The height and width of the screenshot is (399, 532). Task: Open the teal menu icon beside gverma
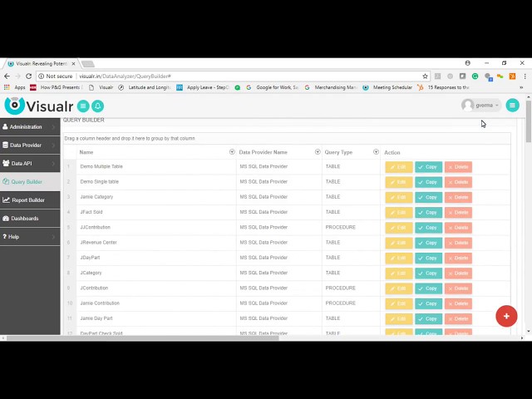click(512, 106)
